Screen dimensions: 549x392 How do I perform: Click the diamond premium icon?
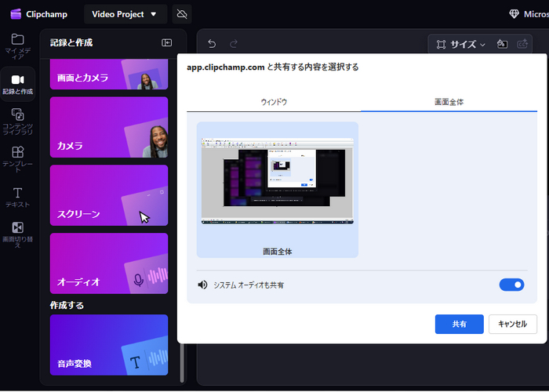coord(514,14)
